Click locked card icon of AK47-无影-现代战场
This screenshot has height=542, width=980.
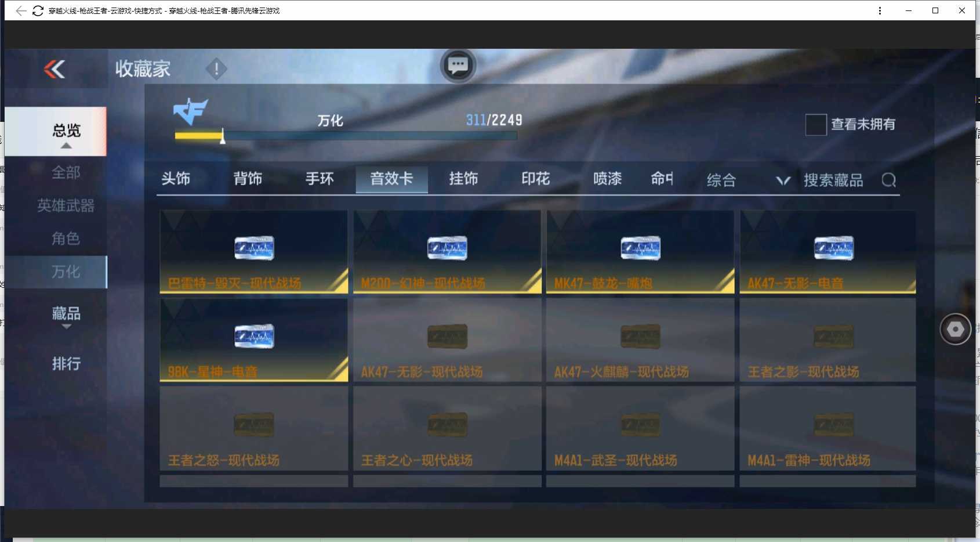(447, 336)
